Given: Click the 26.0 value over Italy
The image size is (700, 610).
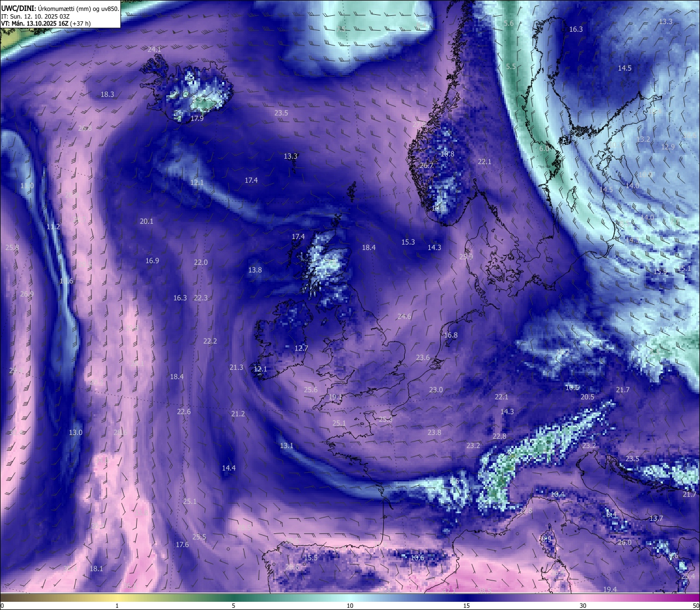Looking at the screenshot, I should coord(625,543).
